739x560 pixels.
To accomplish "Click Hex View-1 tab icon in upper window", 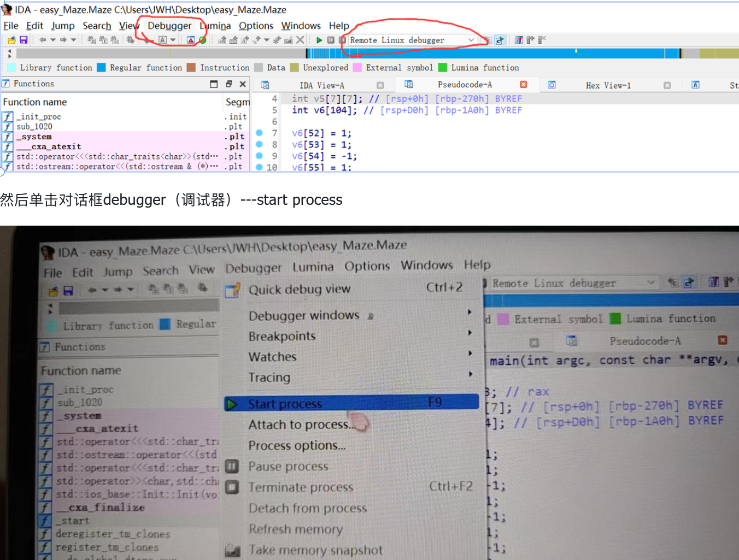I will [552, 85].
